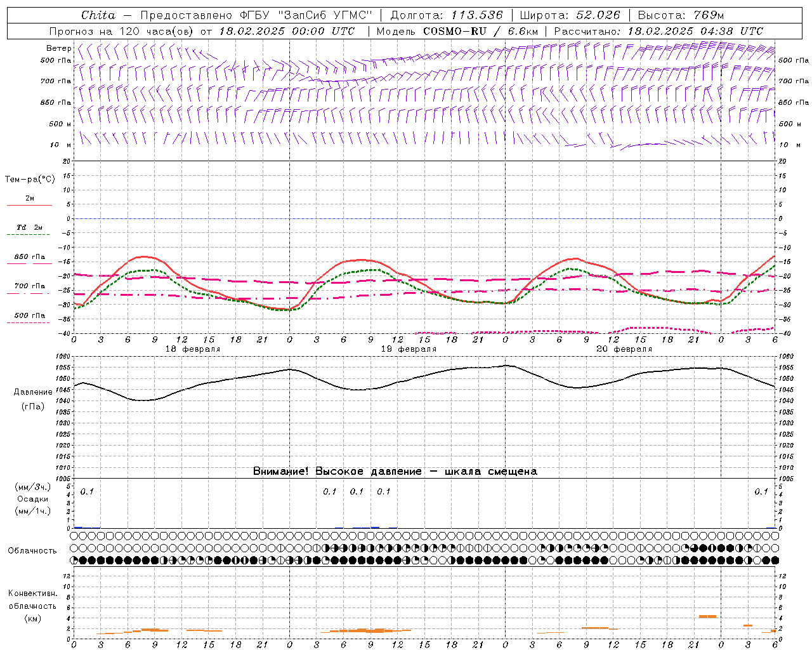Click the 700 гПа dash-dot legend line sample
812x650 pixels.
(29, 293)
